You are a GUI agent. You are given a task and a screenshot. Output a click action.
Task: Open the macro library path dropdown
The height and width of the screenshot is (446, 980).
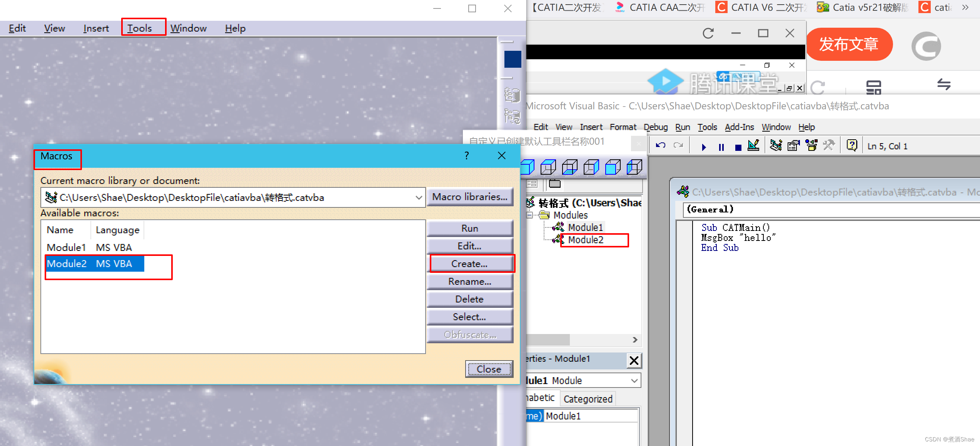(x=419, y=197)
